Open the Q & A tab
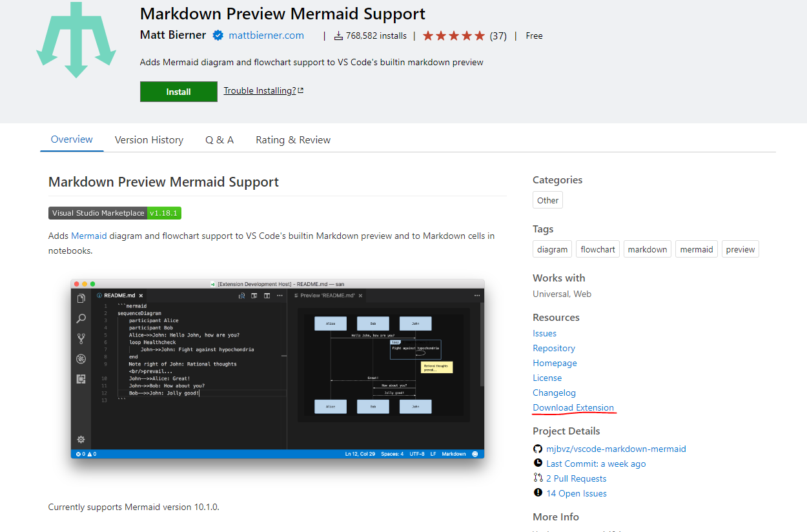The height and width of the screenshot is (532, 807). [x=220, y=140]
